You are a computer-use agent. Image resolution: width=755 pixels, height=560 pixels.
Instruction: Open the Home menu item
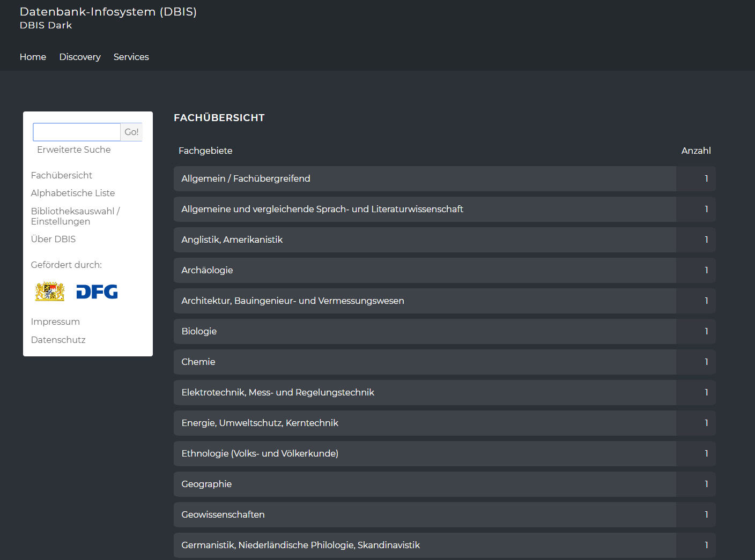tap(33, 57)
